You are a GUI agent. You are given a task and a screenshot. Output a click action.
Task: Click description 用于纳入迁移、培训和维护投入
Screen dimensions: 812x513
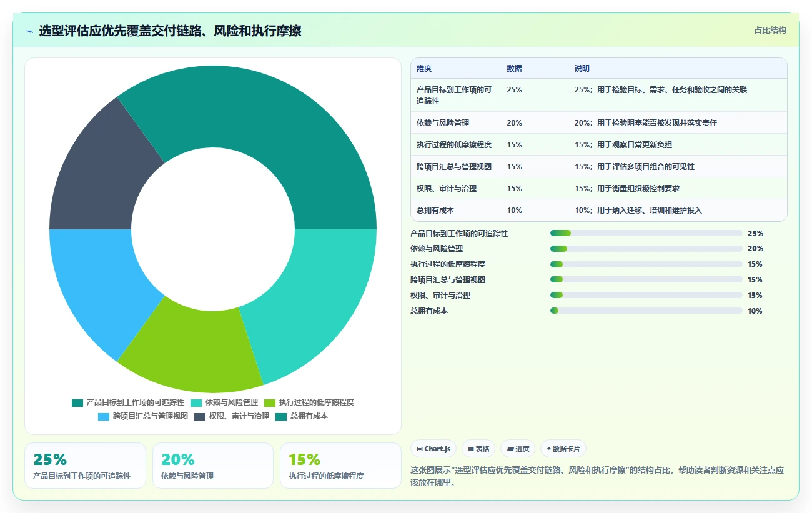(650, 211)
